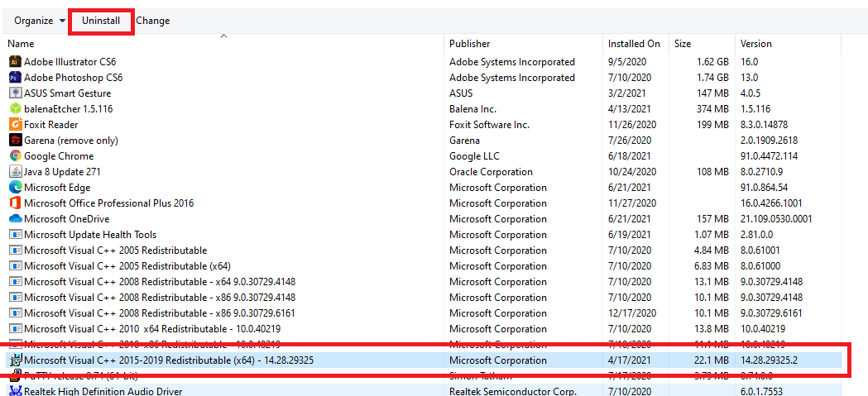The image size is (868, 396).
Task: Click Uninstall in the toolbar
Action: pos(101,21)
